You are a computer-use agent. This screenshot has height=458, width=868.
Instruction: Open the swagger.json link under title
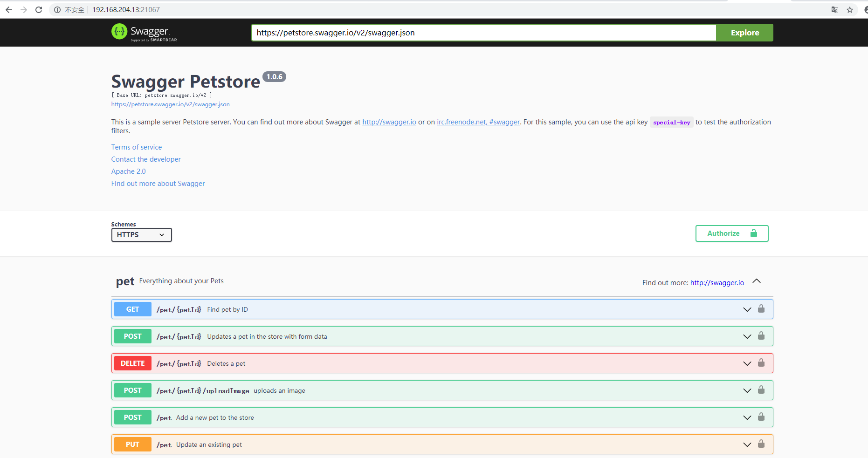(170, 104)
